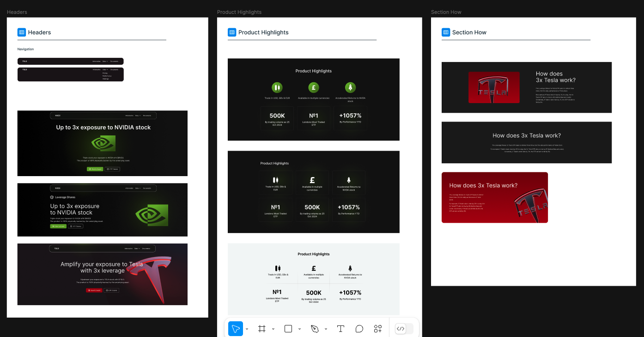Click the Leverage Shares logo icon
The height and width of the screenshot is (337, 644).
[52, 197]
